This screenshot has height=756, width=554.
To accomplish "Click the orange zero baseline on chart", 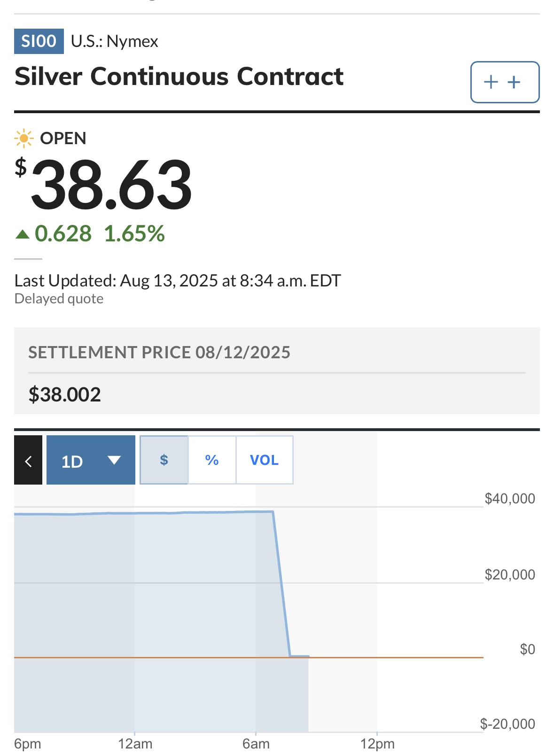I will 249,657.
